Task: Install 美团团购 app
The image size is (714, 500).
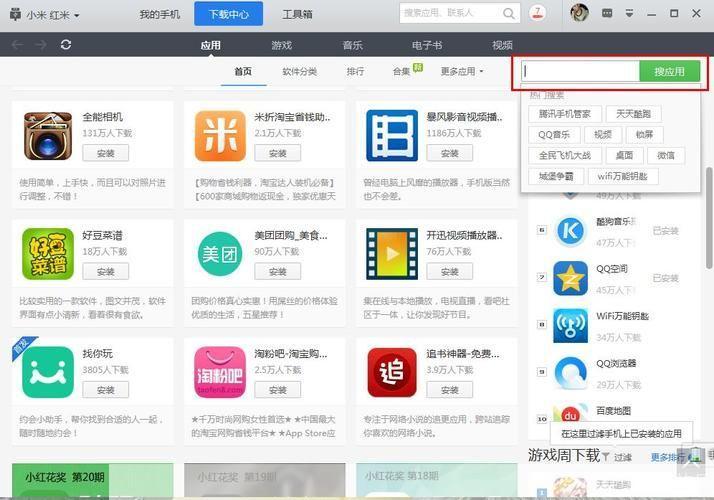Action: click(278, 272)
